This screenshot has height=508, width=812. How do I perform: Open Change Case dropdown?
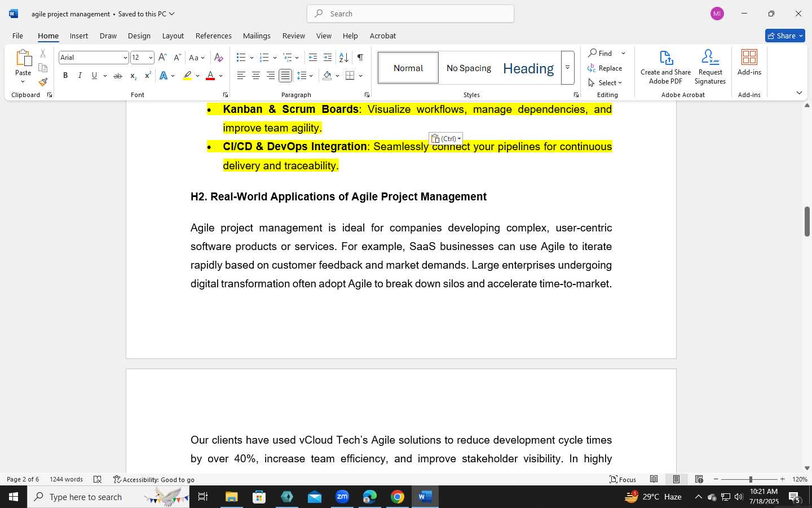tap(197, 58)
